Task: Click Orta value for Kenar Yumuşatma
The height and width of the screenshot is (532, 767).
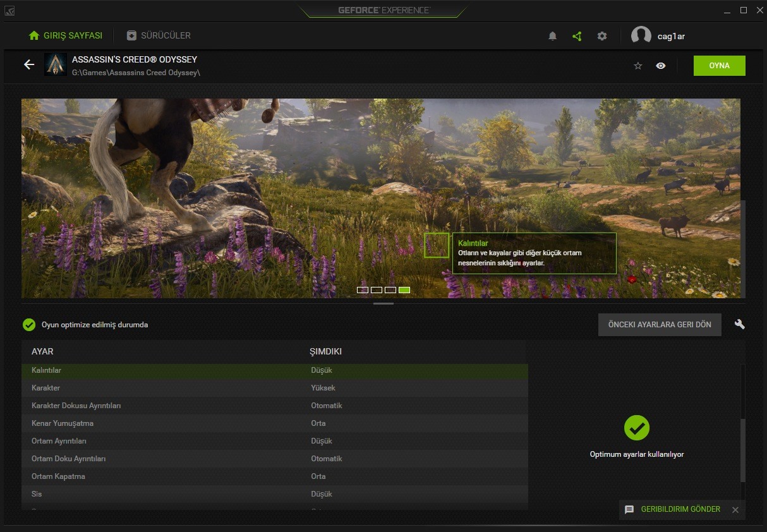Action: (318, 423)
